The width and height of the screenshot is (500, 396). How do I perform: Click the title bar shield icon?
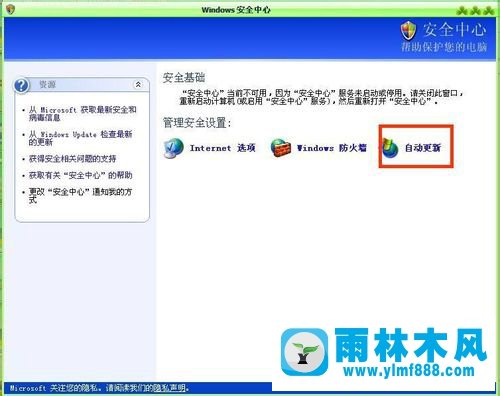10,9
